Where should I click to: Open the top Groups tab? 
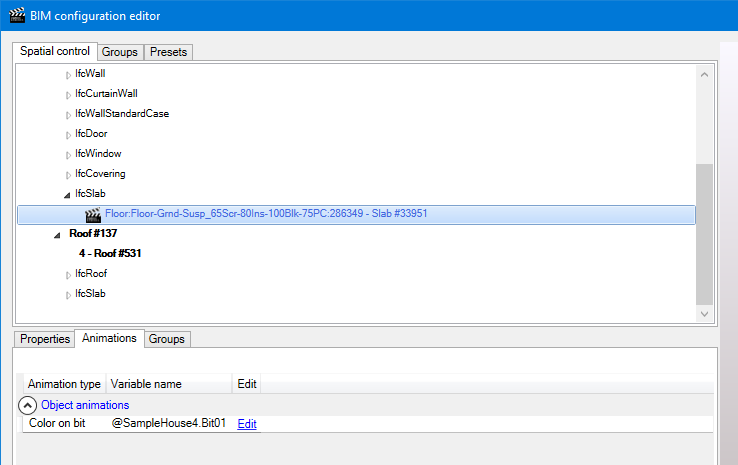coord(120,52)
